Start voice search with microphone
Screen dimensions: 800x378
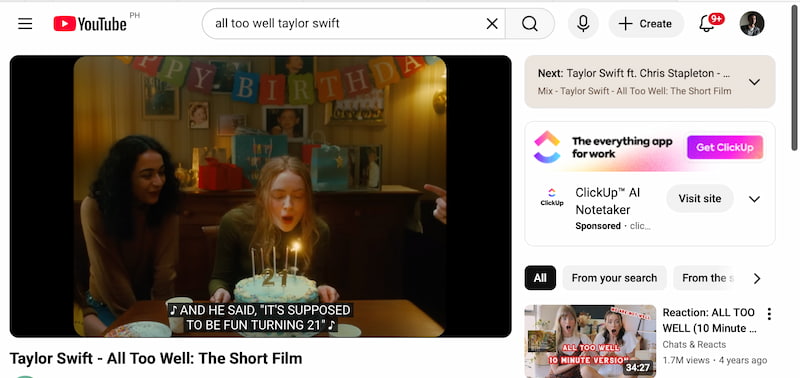tap(583, 23)
